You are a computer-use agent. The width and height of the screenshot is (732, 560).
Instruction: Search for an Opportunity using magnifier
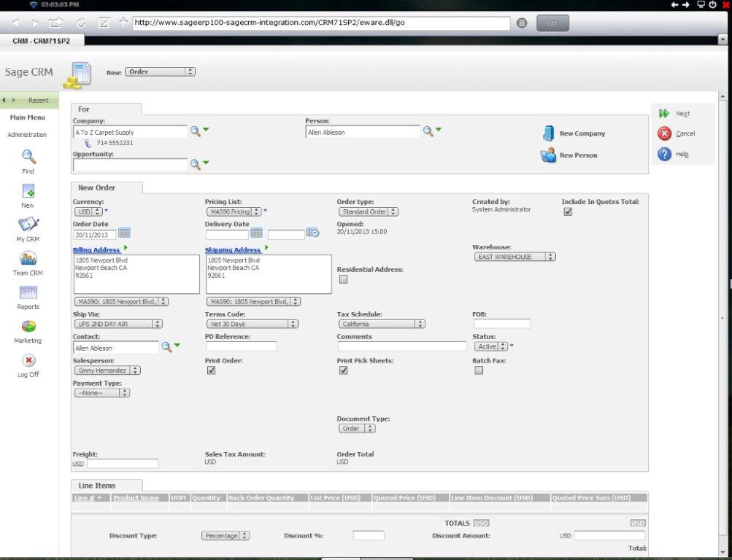pos(195,164)
